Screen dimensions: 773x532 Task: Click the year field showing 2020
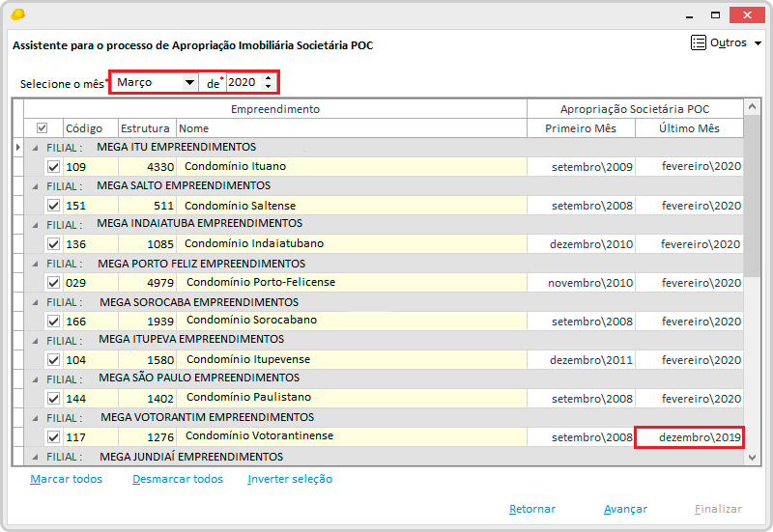pos(244,82)
